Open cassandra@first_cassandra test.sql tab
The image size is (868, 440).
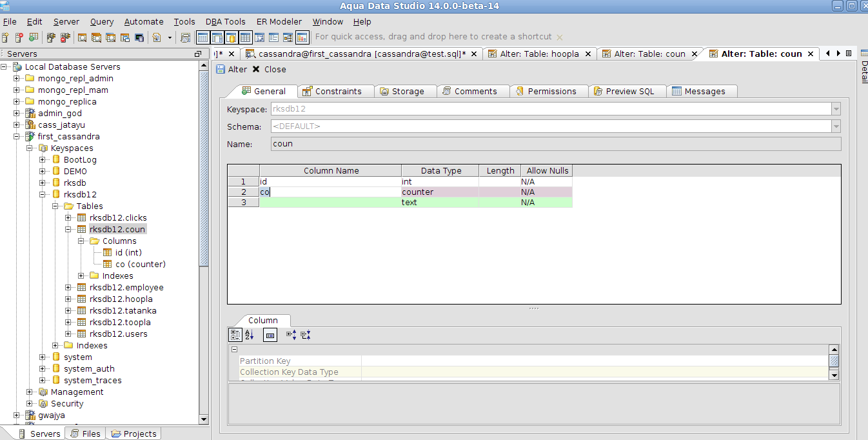[361, 54]
